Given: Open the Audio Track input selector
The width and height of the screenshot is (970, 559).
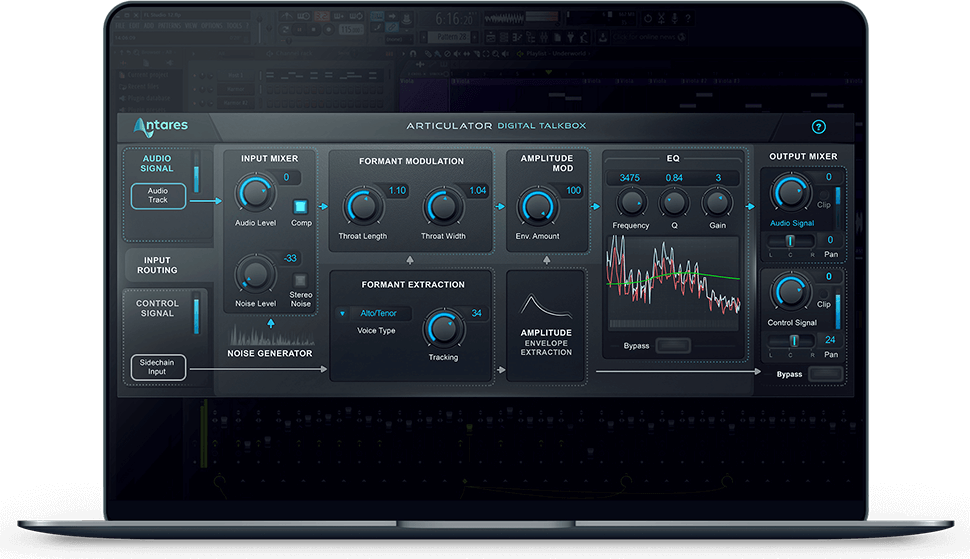Looking at the screenshot, I should 158,195.
